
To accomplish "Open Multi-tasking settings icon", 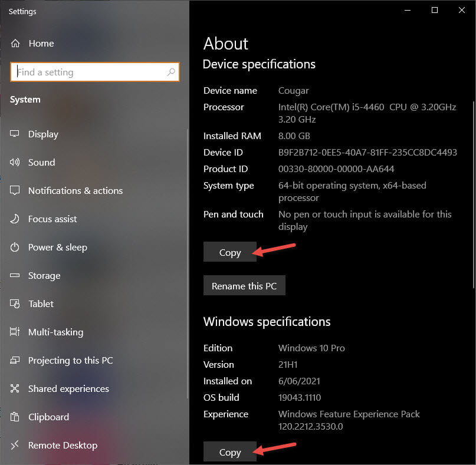I will tap(14, 332).
